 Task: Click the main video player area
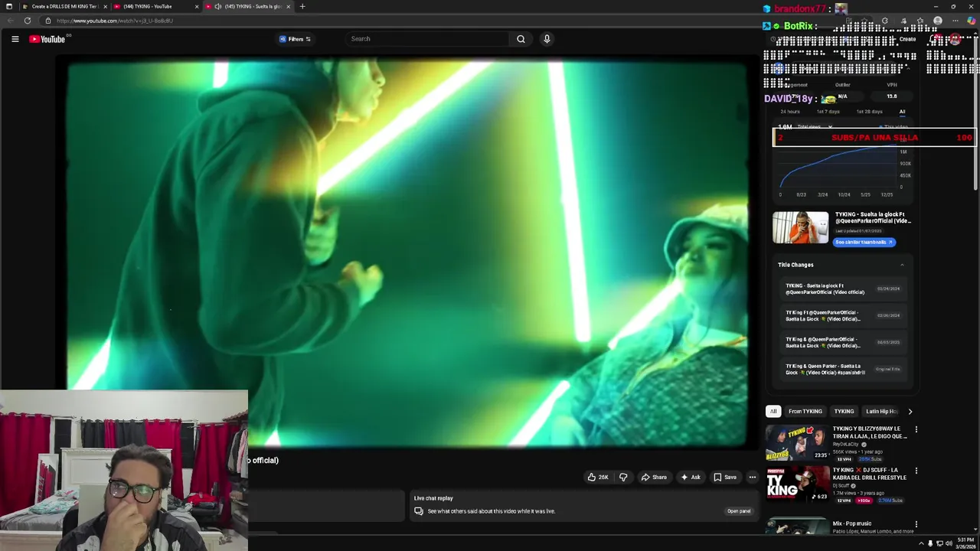click(x=407, y=254)
